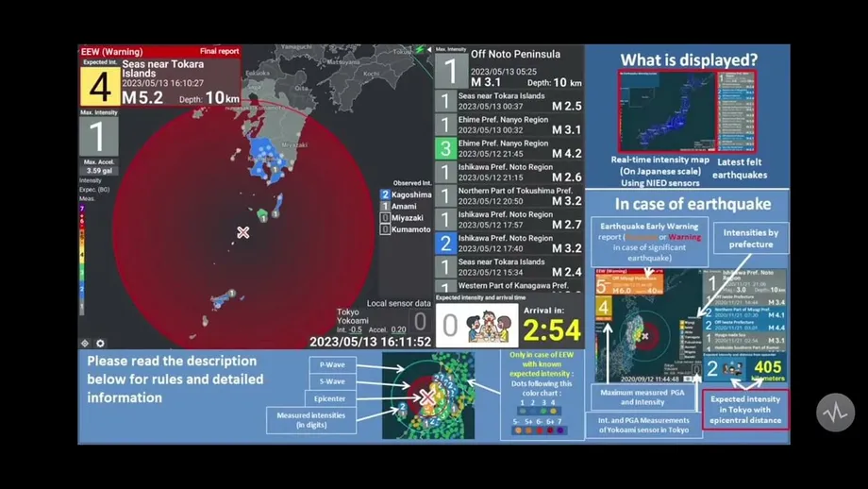Click the green lightning bolt icon above the map
This screenshot has width=868, height=489.
click(420, 49)
